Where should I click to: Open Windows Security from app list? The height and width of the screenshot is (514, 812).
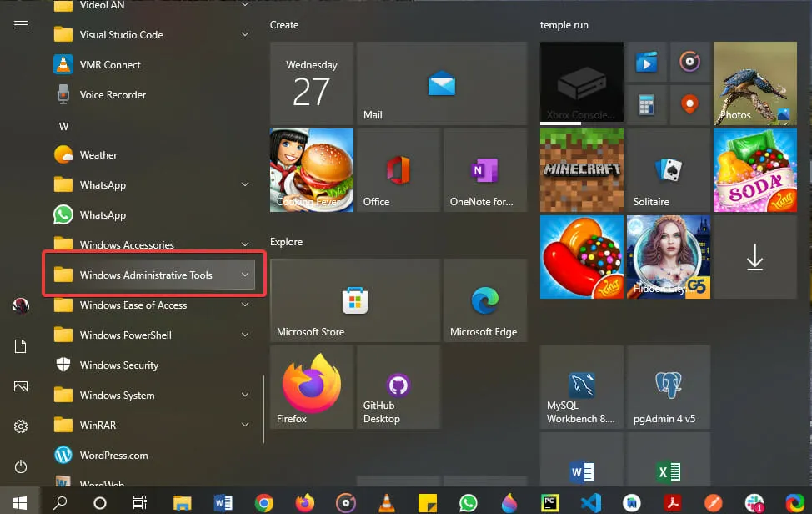pyautogui.click(x=118, y=365)
